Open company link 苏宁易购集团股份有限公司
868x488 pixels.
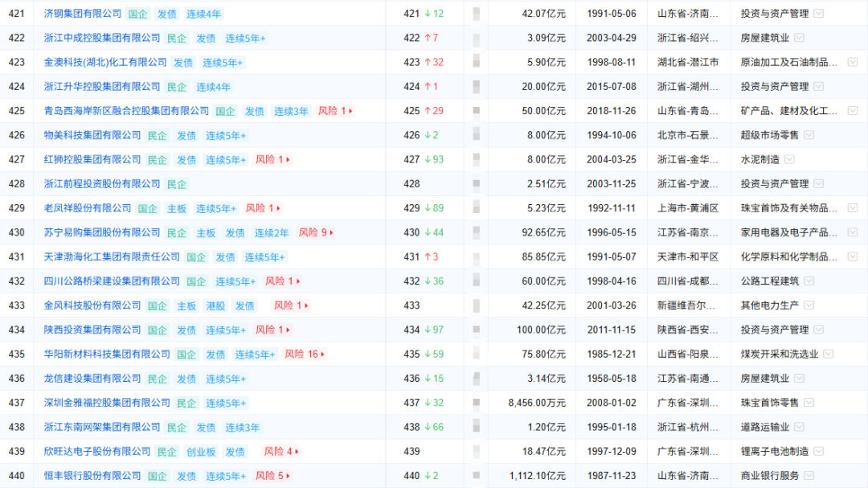point(102,232)
